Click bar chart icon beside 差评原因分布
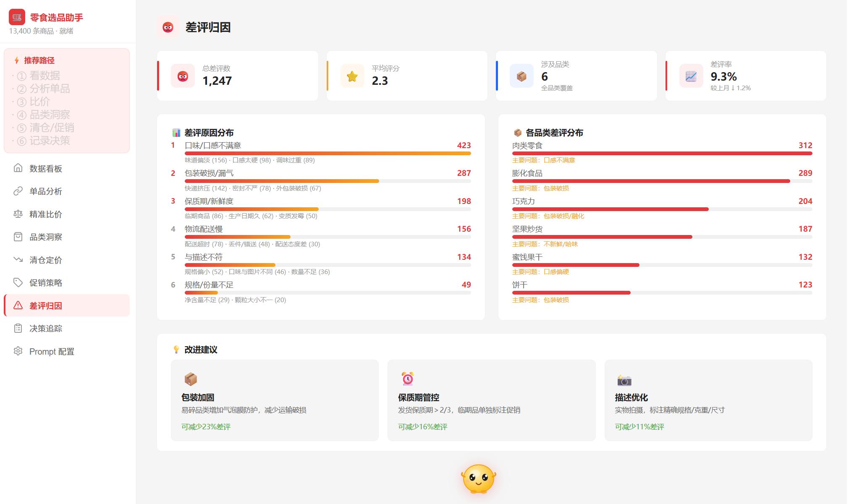 pyautogui.click(x=176, y=133)
